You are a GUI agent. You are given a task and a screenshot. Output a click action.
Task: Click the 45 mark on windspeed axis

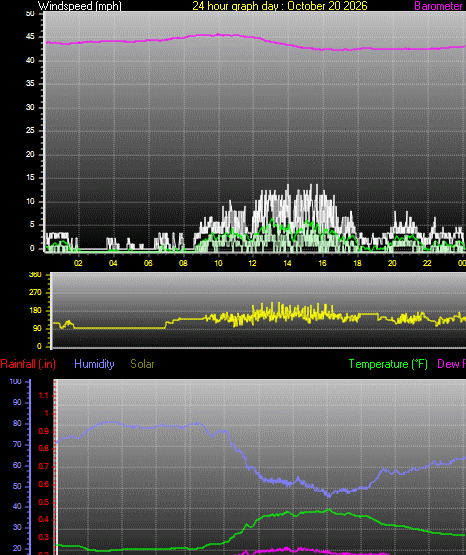pos(30,37)
